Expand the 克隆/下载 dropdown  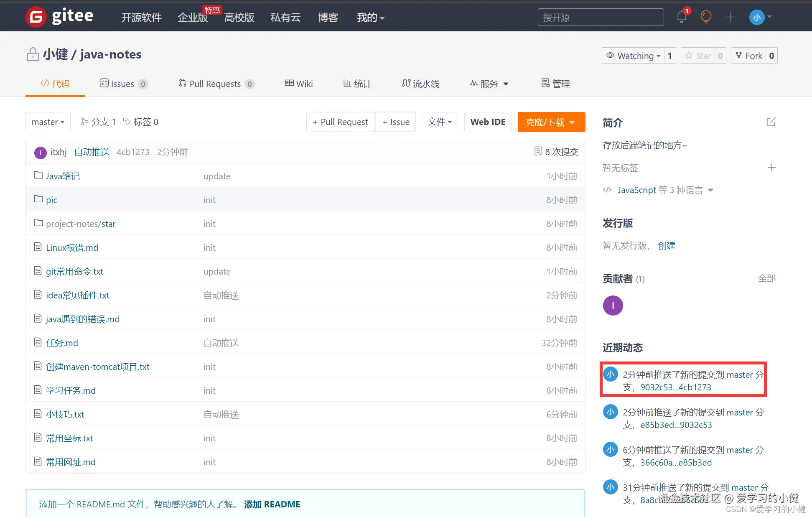[551, 122]
